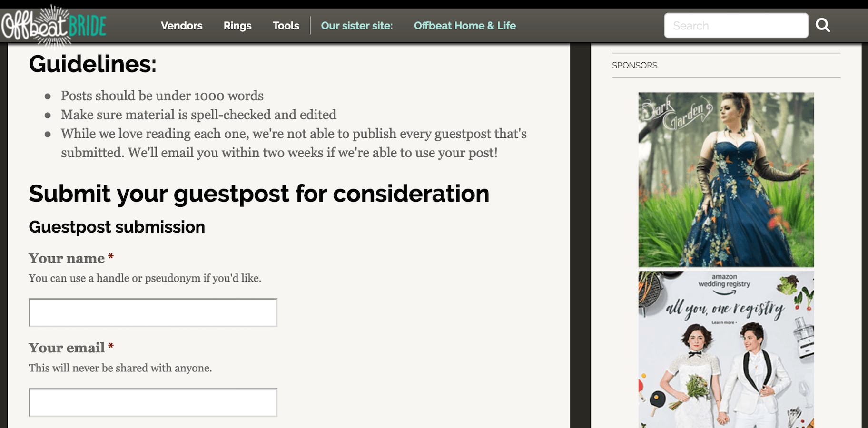Click the Offbeat Bride logo
Viewport: 868px width, 428px height.
(x=53, y=26)
